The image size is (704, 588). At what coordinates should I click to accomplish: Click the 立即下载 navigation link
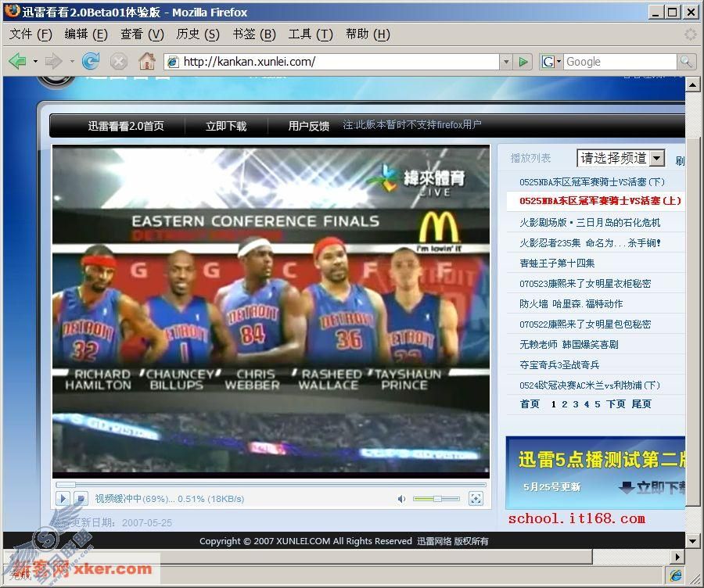(x=226, y=126)
